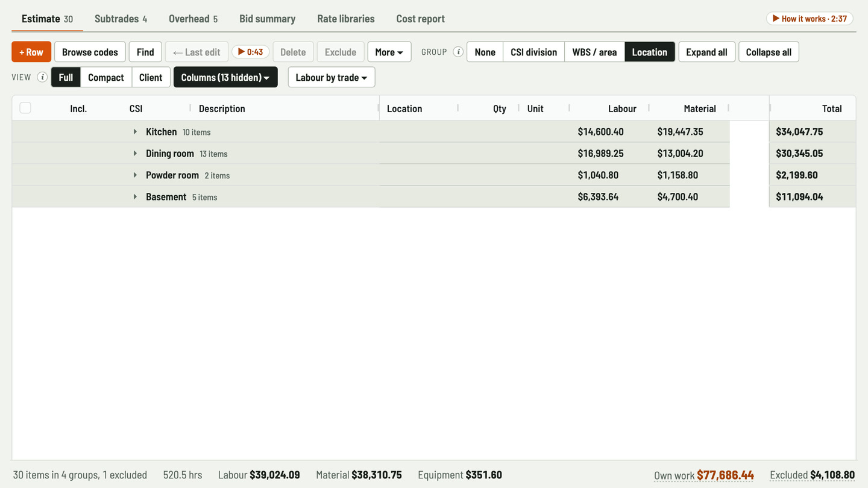Click the Find button
This screenshot has width=868, height=488.
point(145,52)
